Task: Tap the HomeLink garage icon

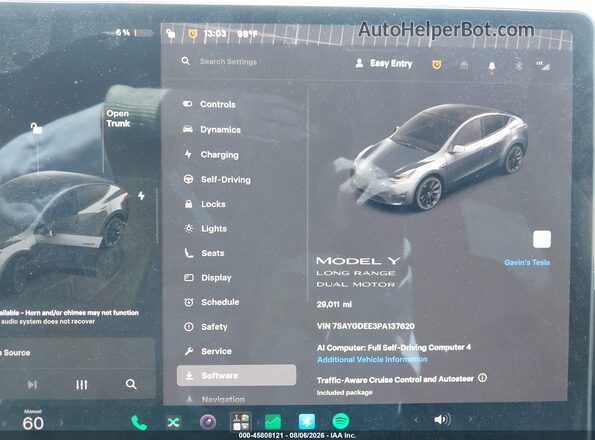Action: tap(464, 66)
